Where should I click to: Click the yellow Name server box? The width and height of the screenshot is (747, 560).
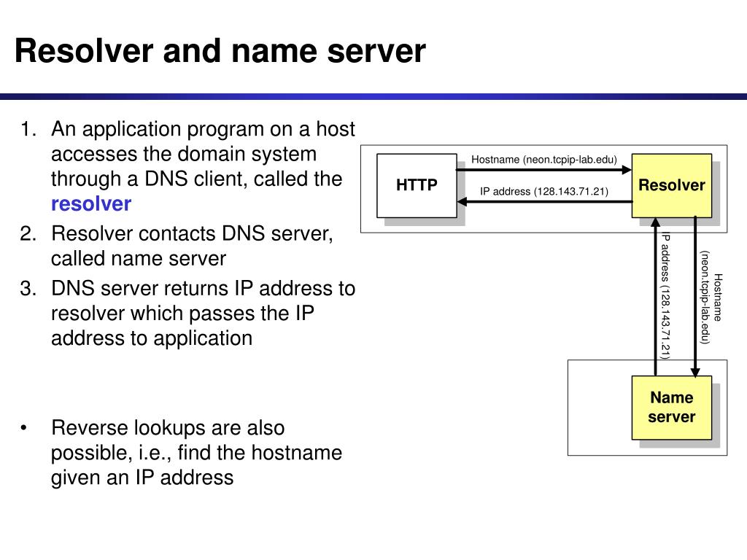(x=672, y=408)
